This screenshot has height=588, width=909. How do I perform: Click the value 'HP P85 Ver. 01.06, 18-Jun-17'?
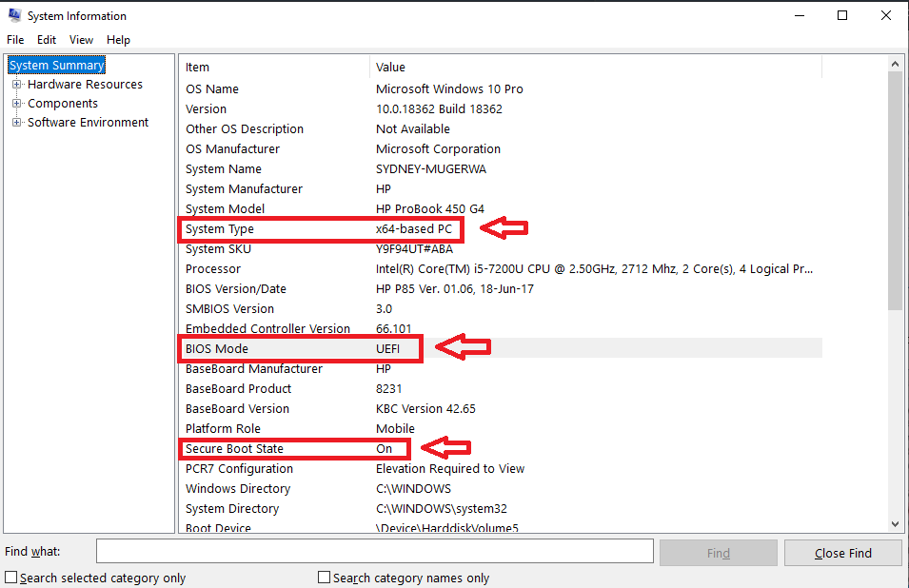tap(455, 289)
